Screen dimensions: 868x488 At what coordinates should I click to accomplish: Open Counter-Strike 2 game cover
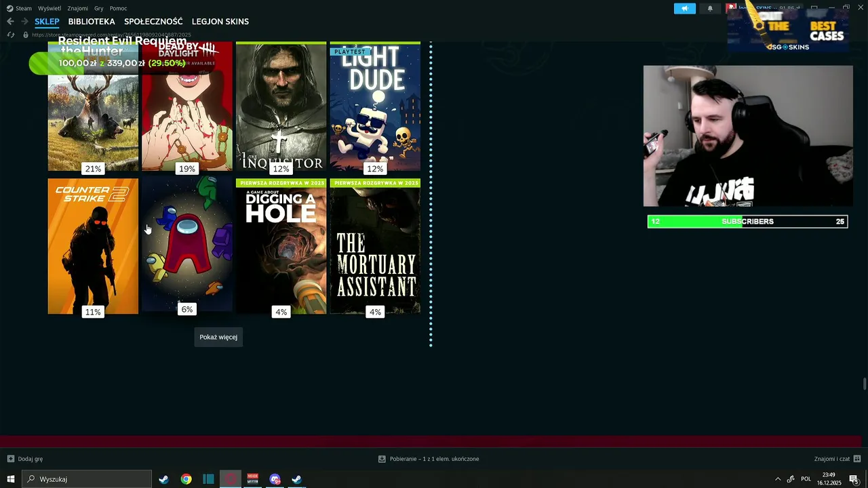point(93,246)
